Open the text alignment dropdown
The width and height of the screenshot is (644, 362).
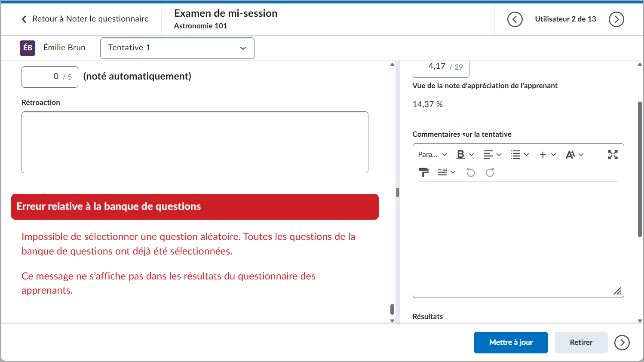point(492,154)
